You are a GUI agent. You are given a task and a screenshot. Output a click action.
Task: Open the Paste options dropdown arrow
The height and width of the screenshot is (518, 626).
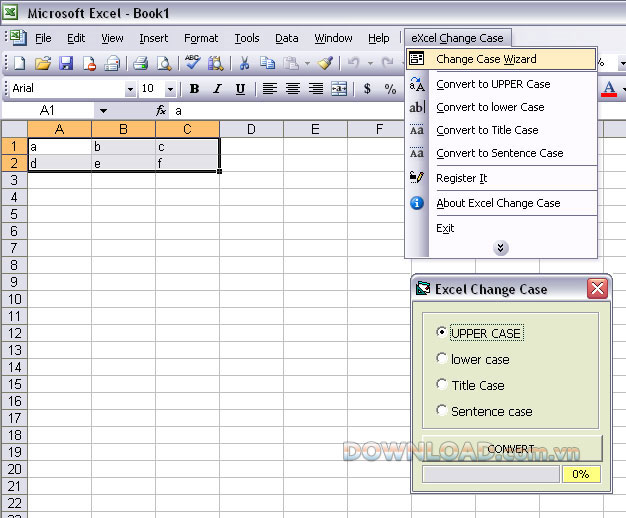pos(307,63)
